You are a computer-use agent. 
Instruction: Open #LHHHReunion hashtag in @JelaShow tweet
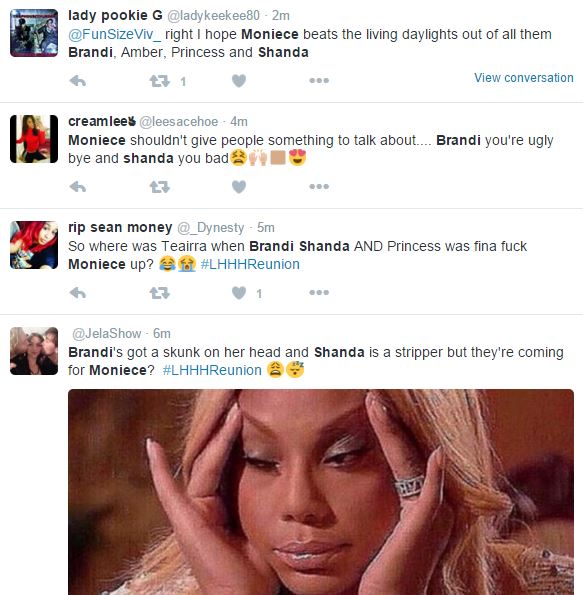pos(212,370)
